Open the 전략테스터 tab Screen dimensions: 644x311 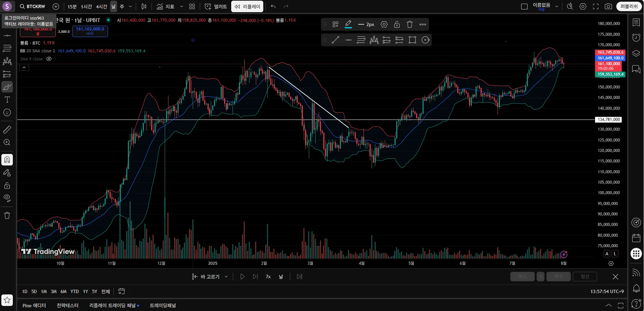coord(68,305)
